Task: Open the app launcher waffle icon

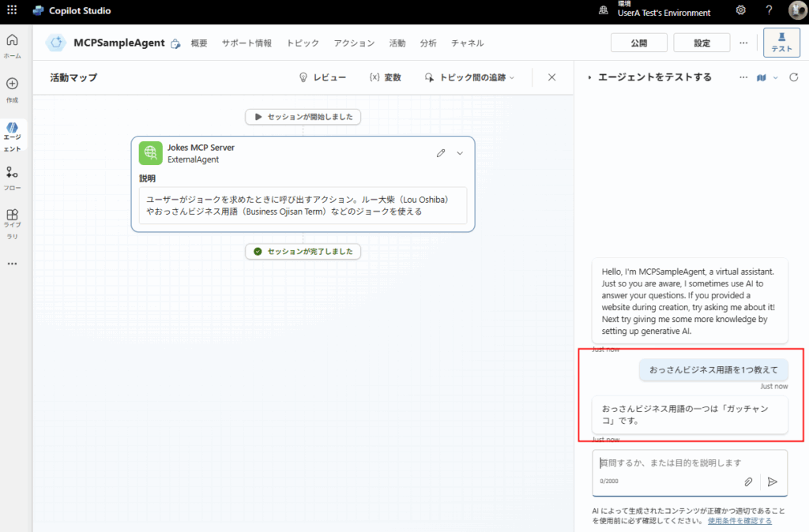Action: coord(12,9)
